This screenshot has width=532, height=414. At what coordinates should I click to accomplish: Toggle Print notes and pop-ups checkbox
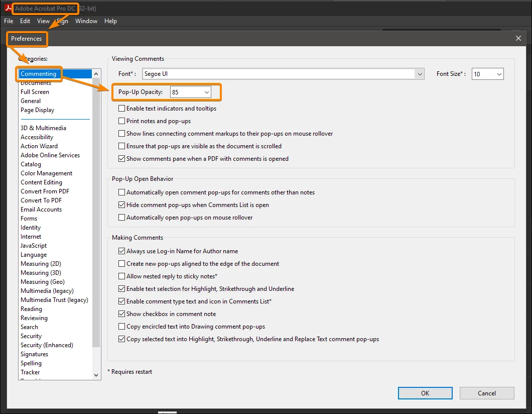121,121
